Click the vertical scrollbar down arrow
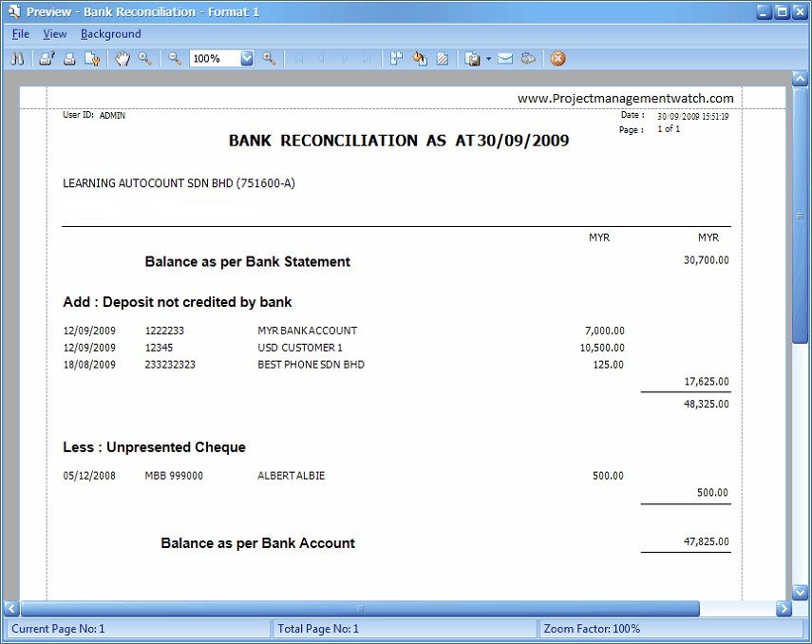This screenshot has width=812, height=644. tap(800, 592)
